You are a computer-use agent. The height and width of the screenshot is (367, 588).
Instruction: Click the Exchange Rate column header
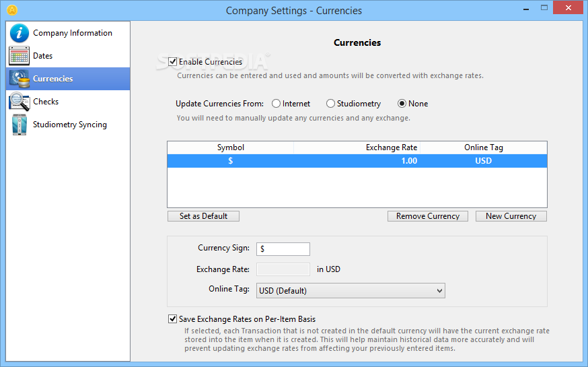click(x=357, y=147)
